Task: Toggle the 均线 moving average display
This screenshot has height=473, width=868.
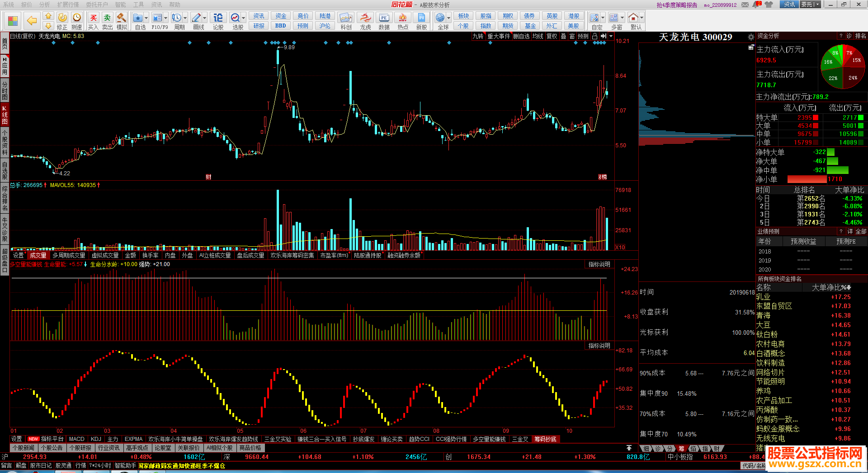Action: (x=538, y=36)
